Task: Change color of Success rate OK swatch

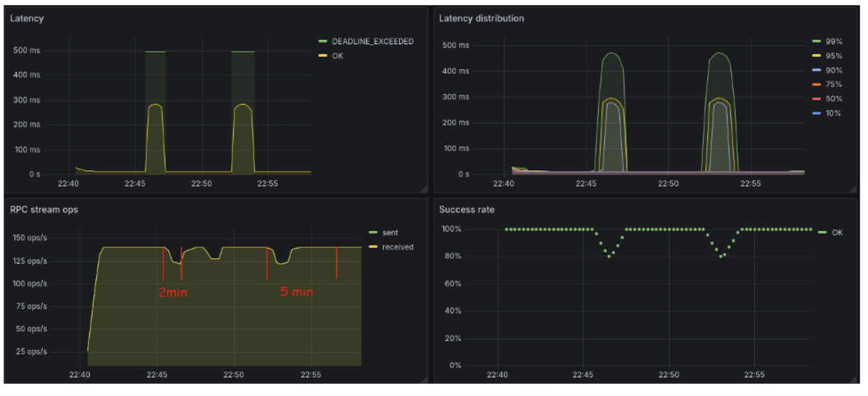Action: pos(823,233)
